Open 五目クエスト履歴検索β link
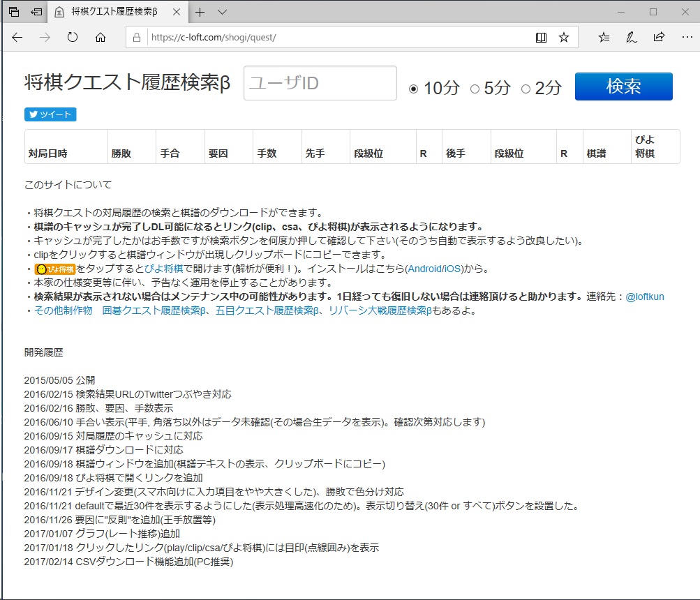 click(267, 310)
